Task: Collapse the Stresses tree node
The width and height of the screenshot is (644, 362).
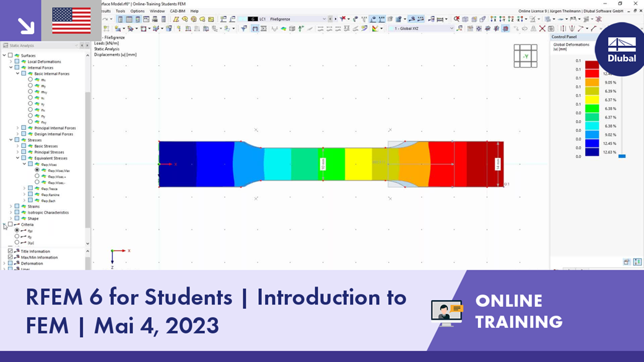Action: 11,140
